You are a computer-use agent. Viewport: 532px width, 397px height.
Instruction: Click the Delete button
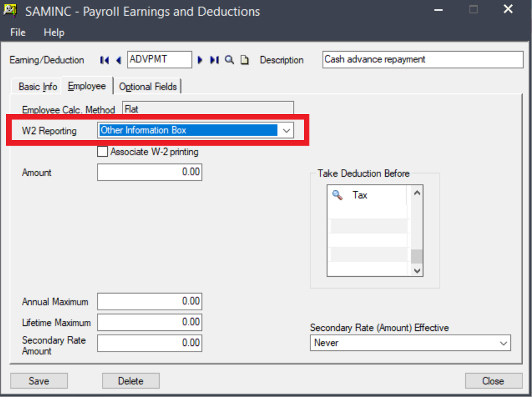click(131, 381)
